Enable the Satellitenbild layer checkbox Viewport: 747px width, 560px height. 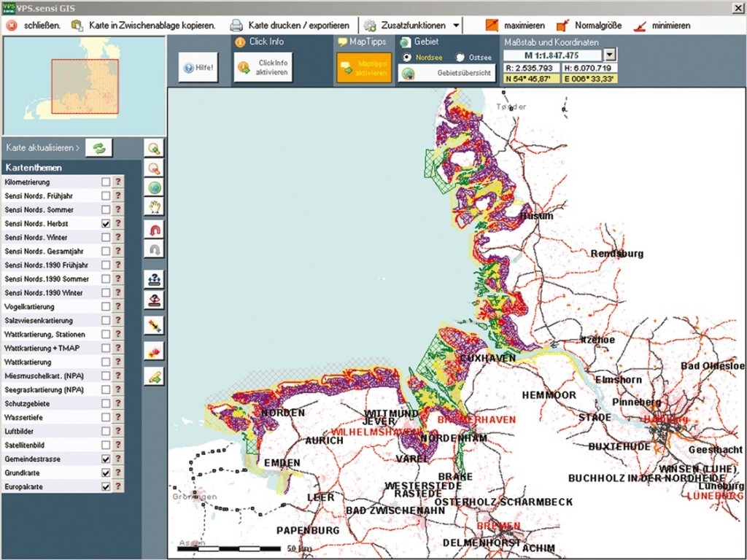click(x=107, y=445)
